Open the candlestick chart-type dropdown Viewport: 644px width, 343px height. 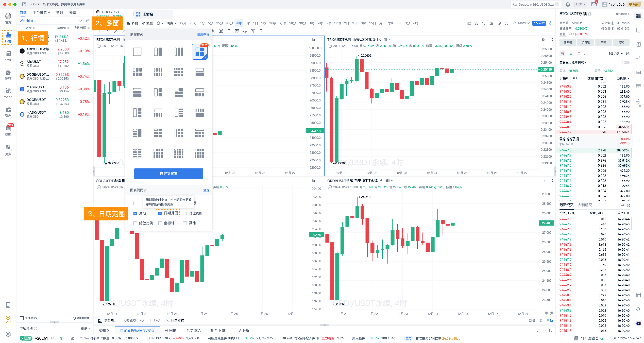point(160,23)
